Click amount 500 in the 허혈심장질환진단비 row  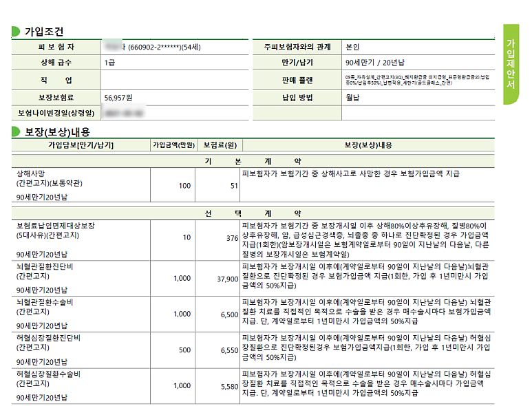pyautogui.click(x=184, y=350)
